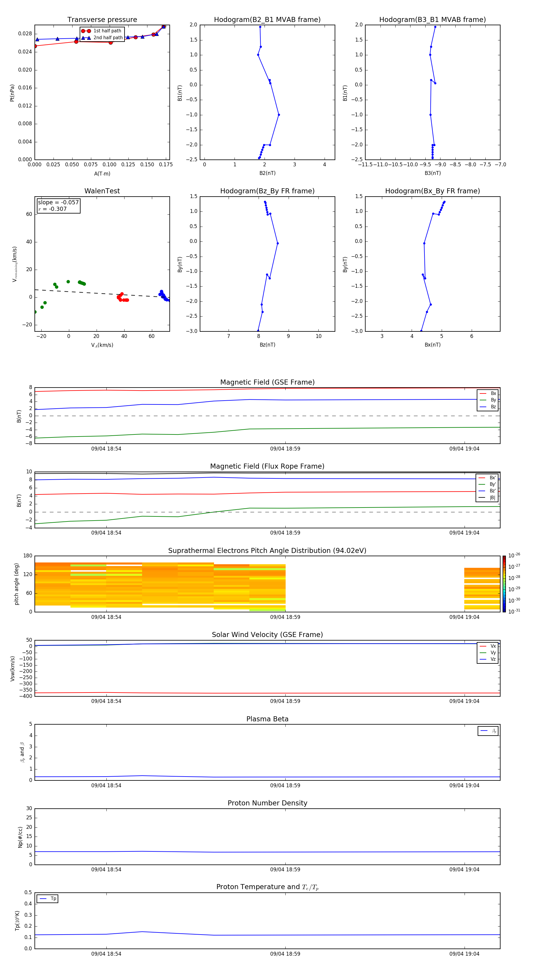Click '09/04 18:59' tick under Flux Rope panel

click(x=285, y=533)
